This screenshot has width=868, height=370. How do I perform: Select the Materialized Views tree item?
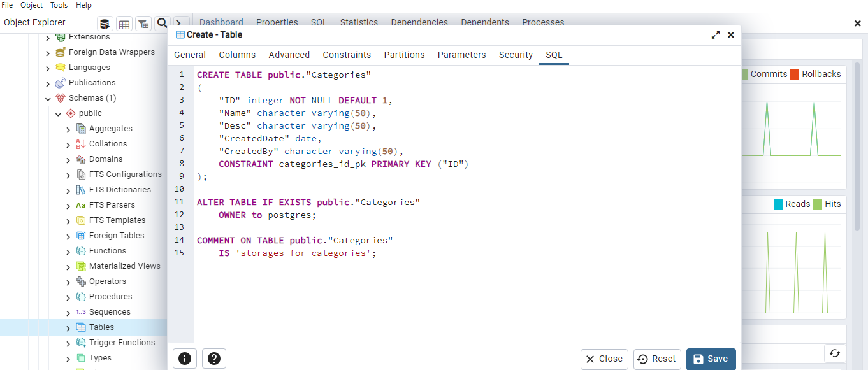click(124, 266)
